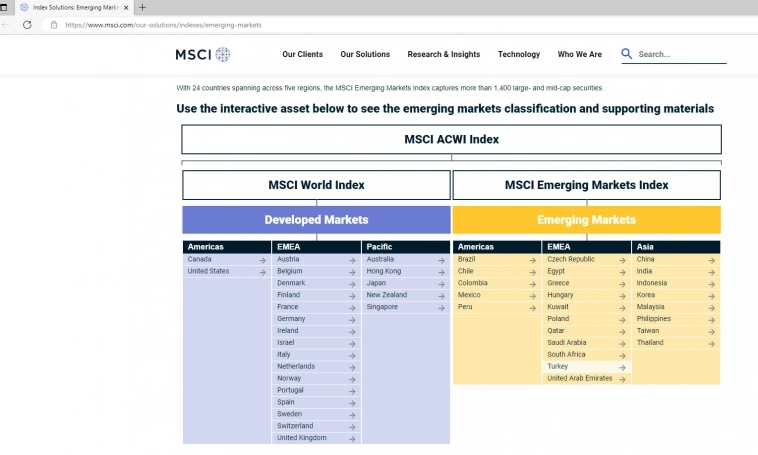Click the Emerging Markets banner
The width and height of the screenshot is (758, 455).
click(586, 220)
